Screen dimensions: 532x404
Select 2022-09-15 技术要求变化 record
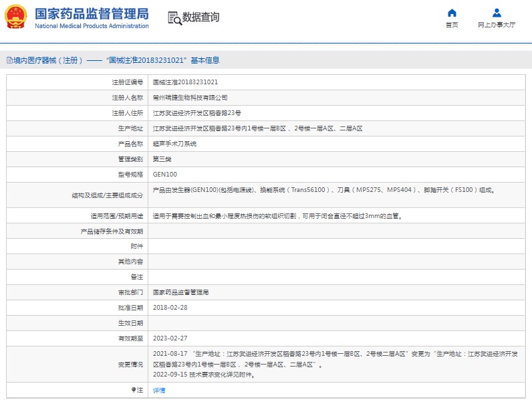pos(204,375)
